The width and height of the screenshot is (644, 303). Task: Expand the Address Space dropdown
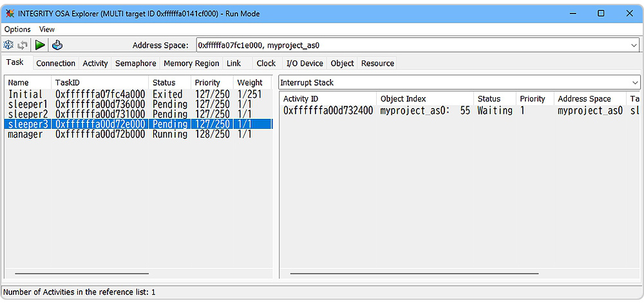(634, 46)
